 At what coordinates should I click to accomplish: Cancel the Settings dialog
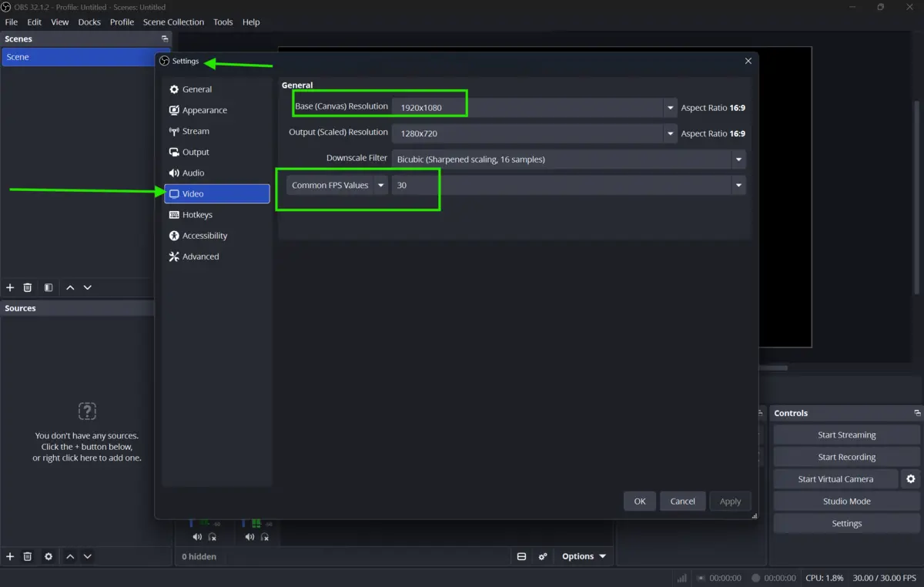pyautogui.click(x=683, y=501)
